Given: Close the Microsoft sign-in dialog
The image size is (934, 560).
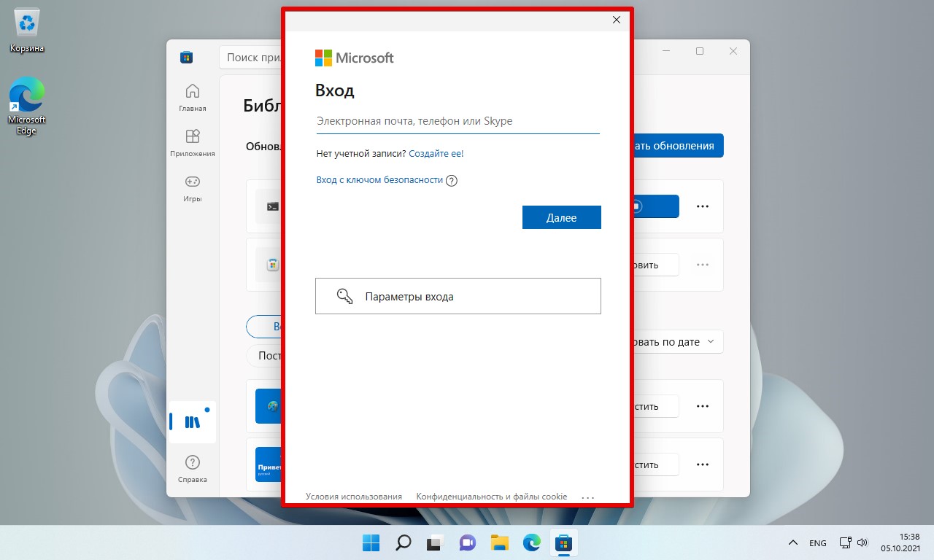Looking at the screenshot, I should pyautogui.click(x=617, y=20).
